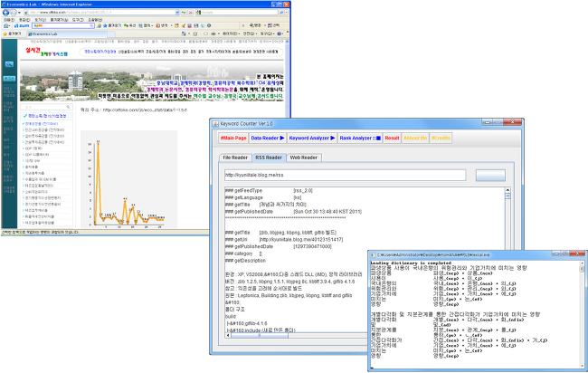588x373 pixels.
Task: Switch to the RSS Reader tab
Action: tap(269, 158)
